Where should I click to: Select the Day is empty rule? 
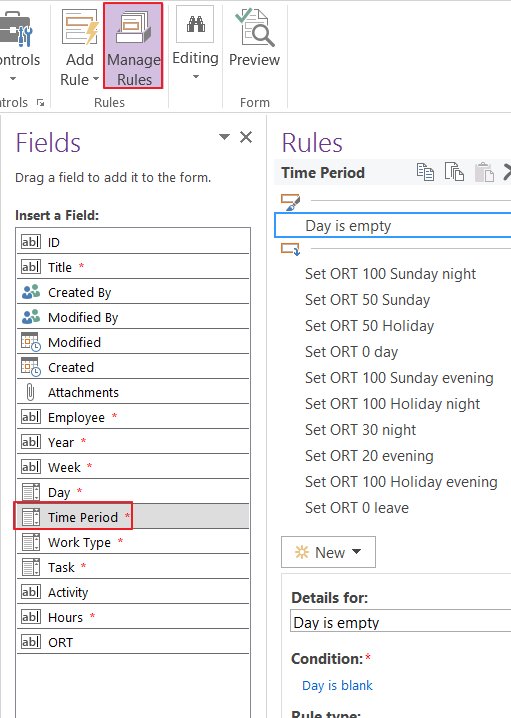[393, 225]
